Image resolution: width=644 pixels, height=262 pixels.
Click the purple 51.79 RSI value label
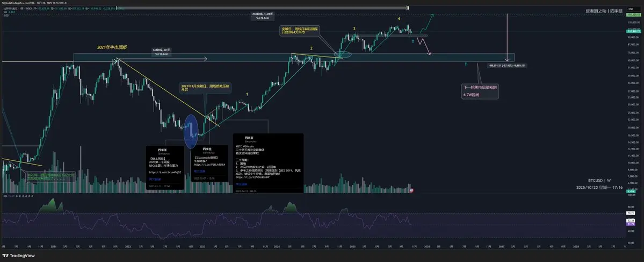631,224
